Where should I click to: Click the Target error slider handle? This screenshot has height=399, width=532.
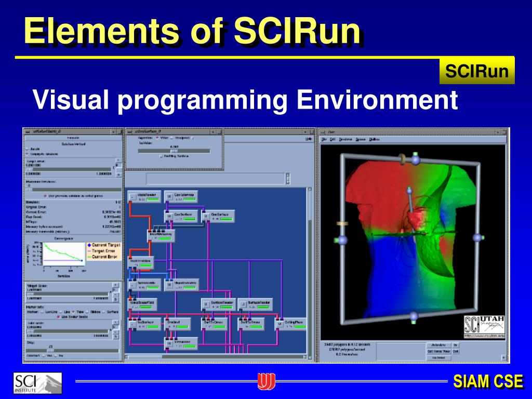coord(30,169)
